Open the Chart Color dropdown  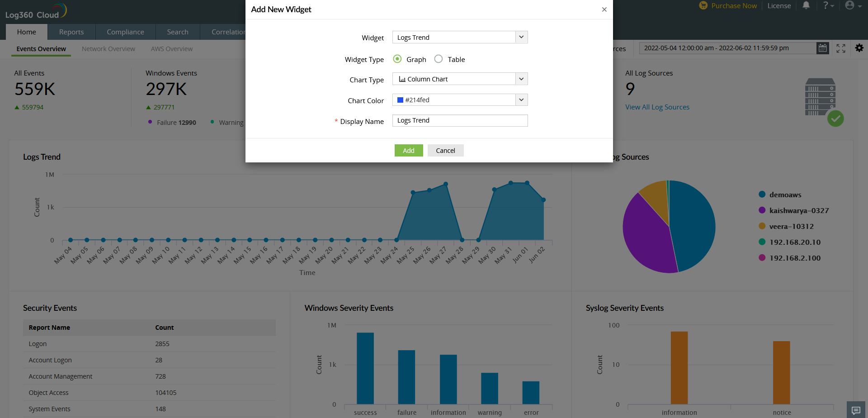460,100
